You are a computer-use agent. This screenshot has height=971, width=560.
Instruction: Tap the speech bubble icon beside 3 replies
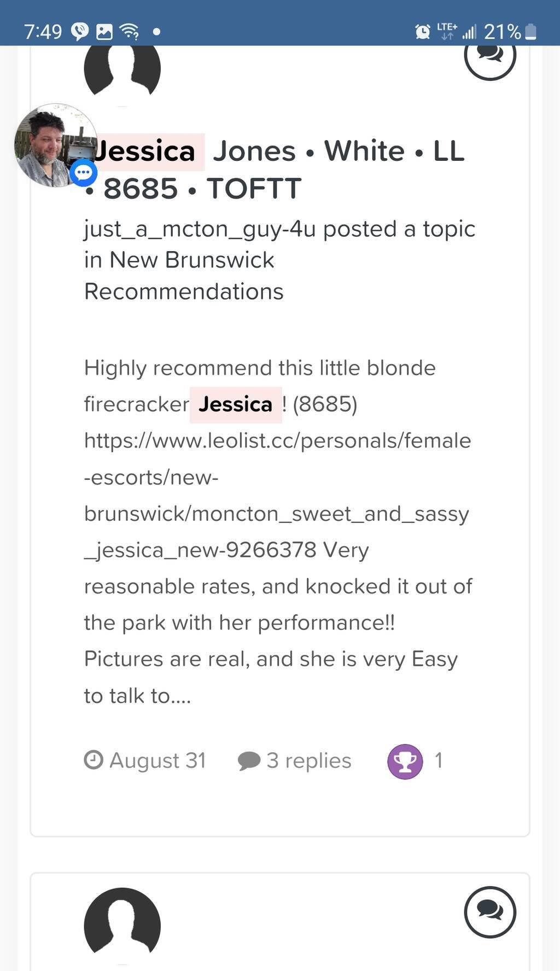(x=249, y=761)
